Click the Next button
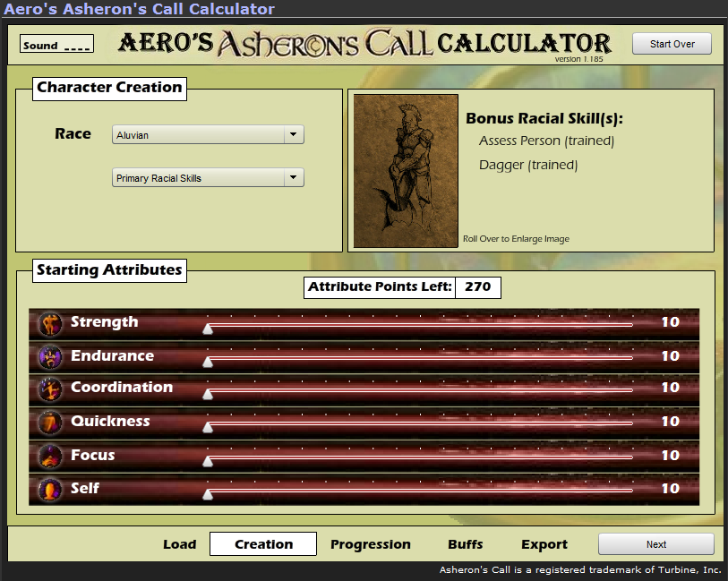Viewport: 728px width, 581px height. coord(655,544)
